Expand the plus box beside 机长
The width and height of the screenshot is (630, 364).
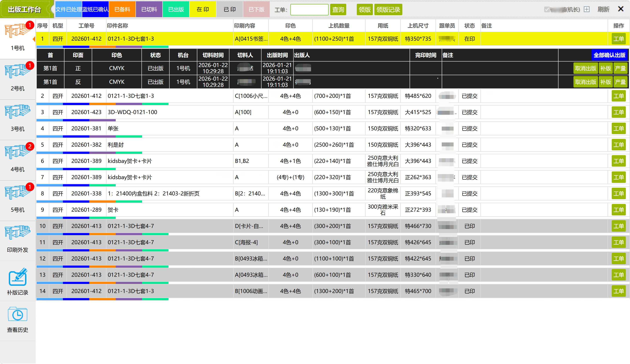tap(586, 9)
